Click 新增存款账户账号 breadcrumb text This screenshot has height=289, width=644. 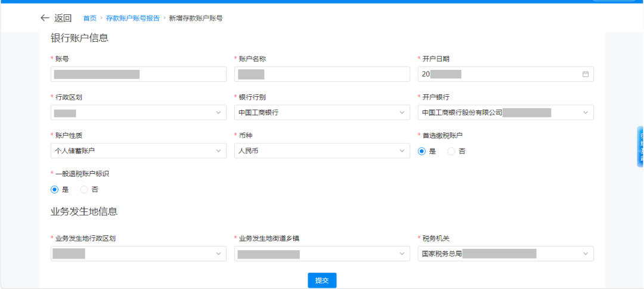click(x=196, y=18)
